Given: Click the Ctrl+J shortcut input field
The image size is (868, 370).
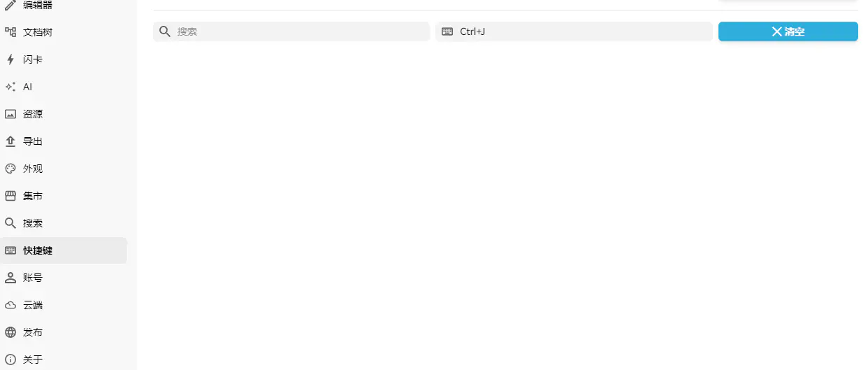Looking at the screenshot, I should click(574, 31).
